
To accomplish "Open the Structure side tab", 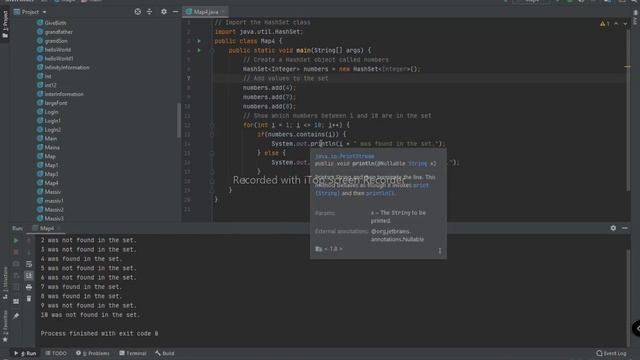I will [5, 283].
